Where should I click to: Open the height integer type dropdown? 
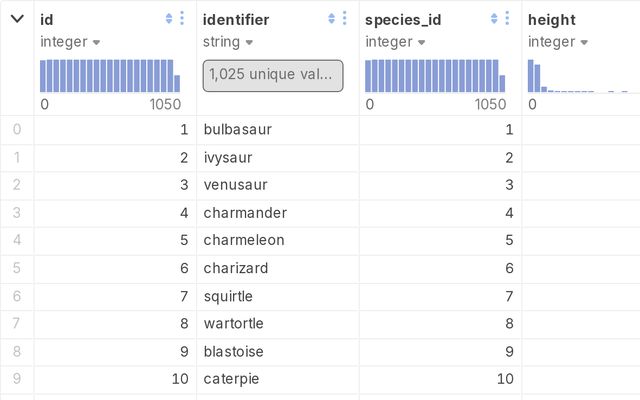click(558, 42)
